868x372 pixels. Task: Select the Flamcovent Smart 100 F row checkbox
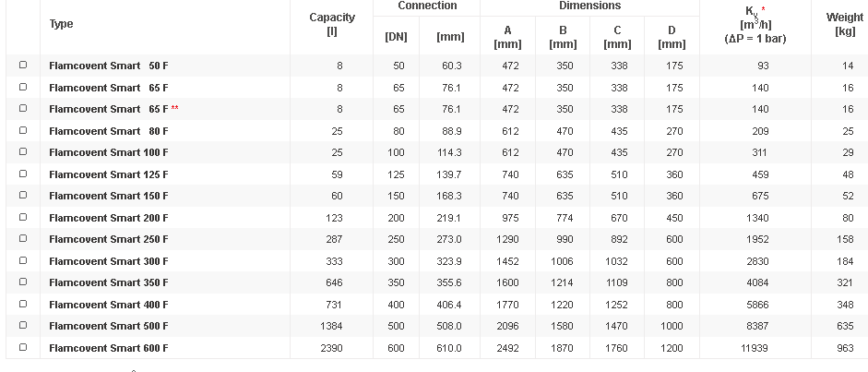coord(23,152)
